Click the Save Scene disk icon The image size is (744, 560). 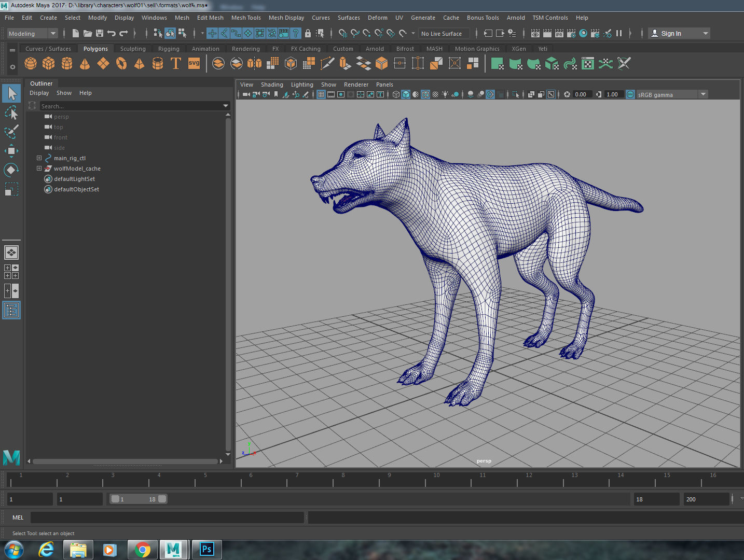[x=100, y=33]
